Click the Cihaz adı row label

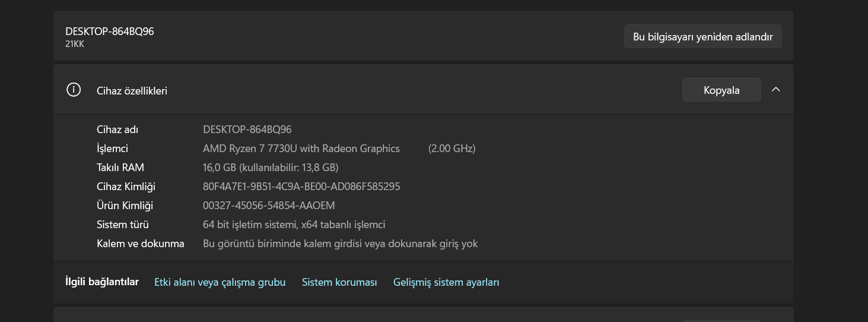pyautogui.click(x=117, y=130)
